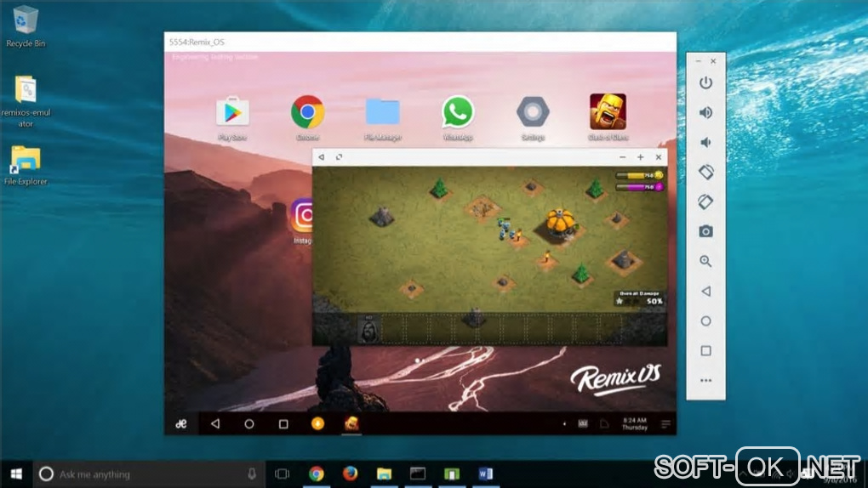Open the Remix OS start menu logo
The height and width of the screenshot is (488, 868).
pyautogui.click(x=181, y=424)
